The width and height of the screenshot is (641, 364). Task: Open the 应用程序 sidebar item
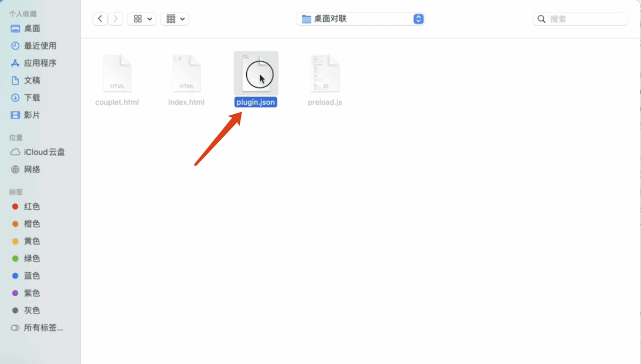coord(35,62)
